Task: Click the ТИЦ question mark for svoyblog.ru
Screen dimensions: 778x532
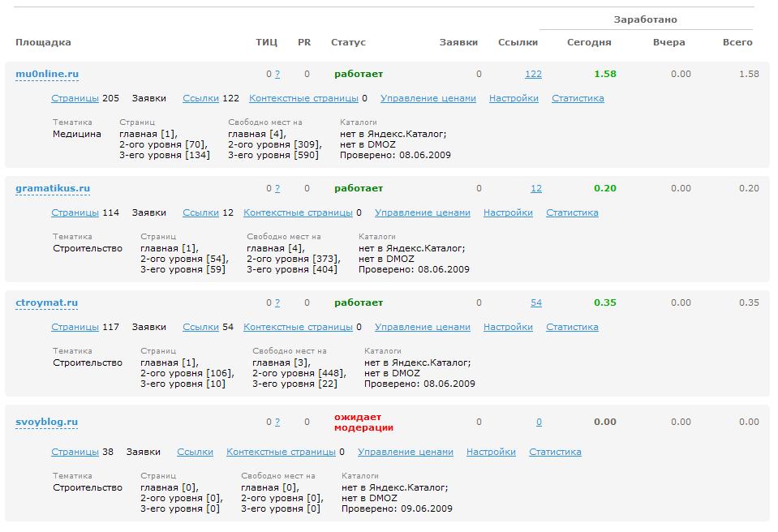Action: click(x=277, y=422)
